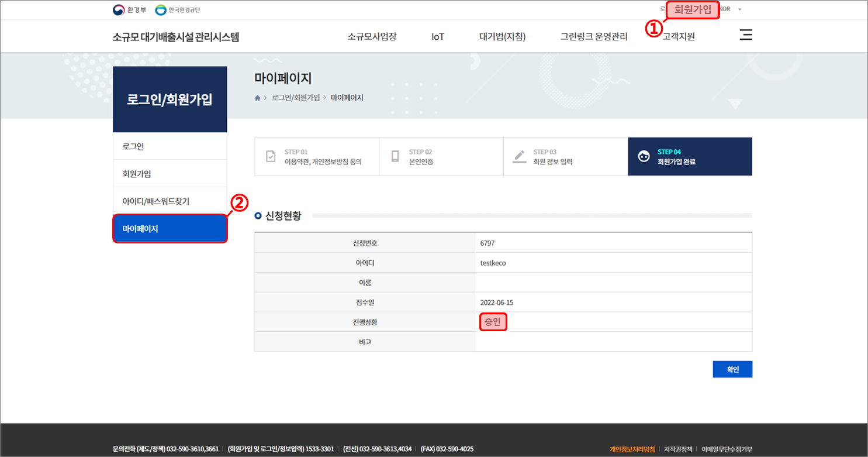Click the STEP 03 pencil icon
868x457 pixels.
(519, 156)
